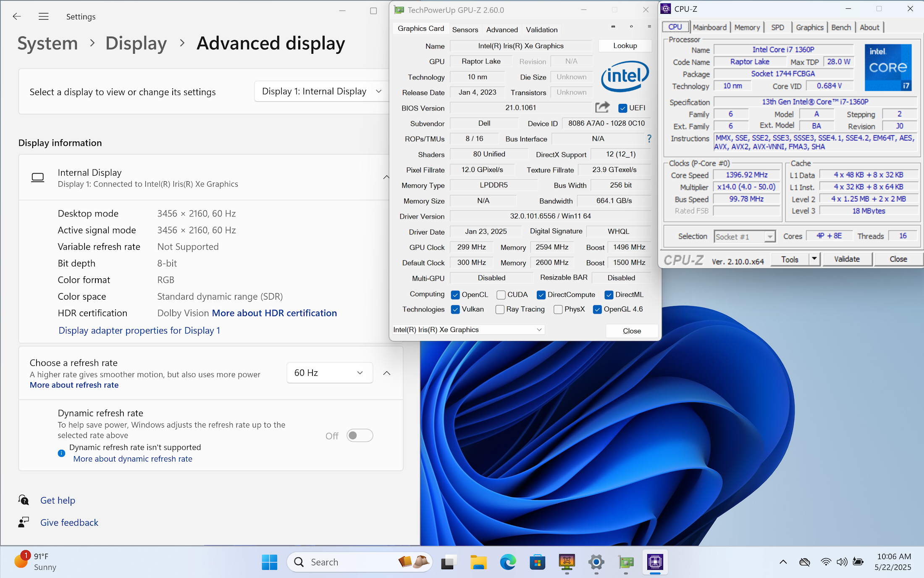Open More about HDR certification link
Screen dimensions: 924x578
point(274,313)
